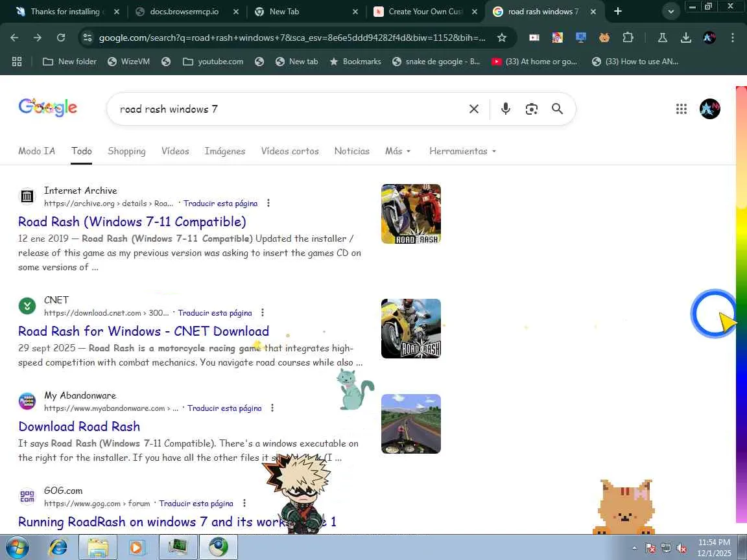
Task: Open more options for CNET result
Action: [263, 313]
